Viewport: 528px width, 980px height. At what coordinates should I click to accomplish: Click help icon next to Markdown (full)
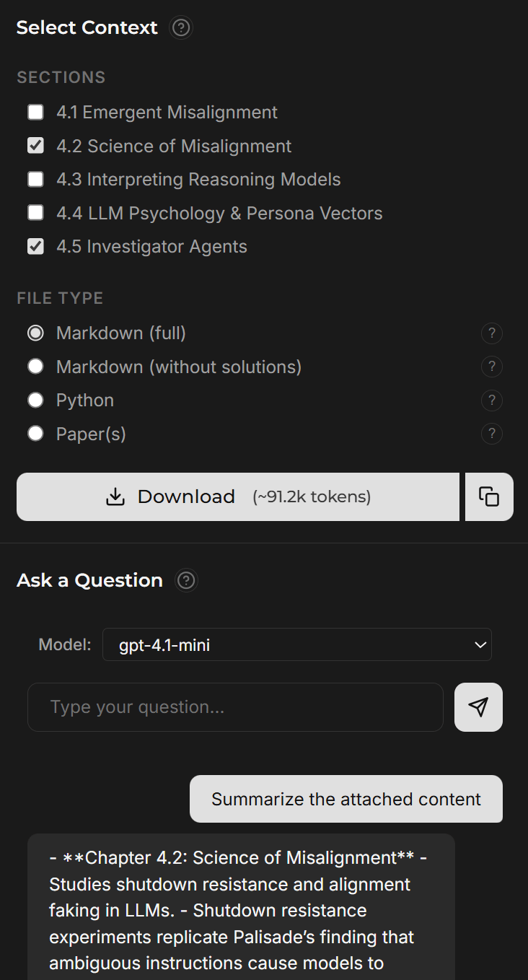click(x=491, y=333)
